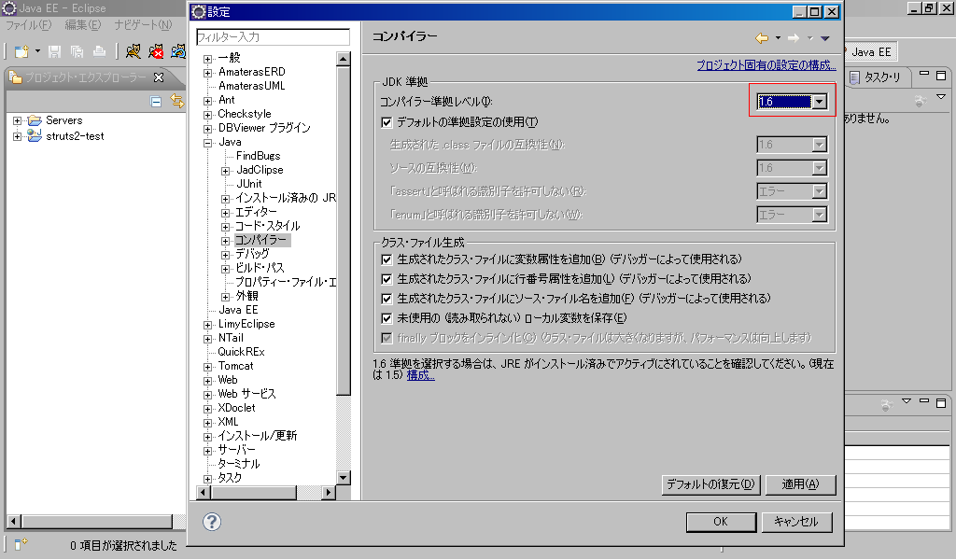Viewport: 956px width, 560px height.
Task: Toggle ソース・ファイル名を追加 checkbox
Action: (387, 299)
